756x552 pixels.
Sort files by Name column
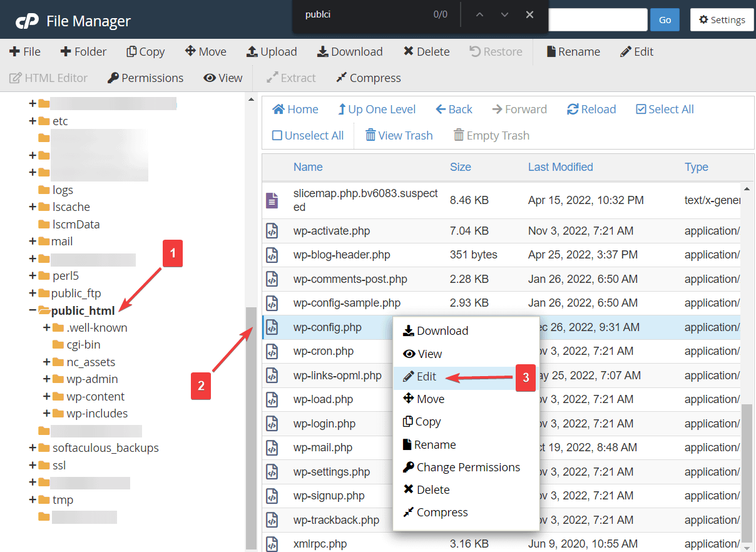tap(308, 167)
